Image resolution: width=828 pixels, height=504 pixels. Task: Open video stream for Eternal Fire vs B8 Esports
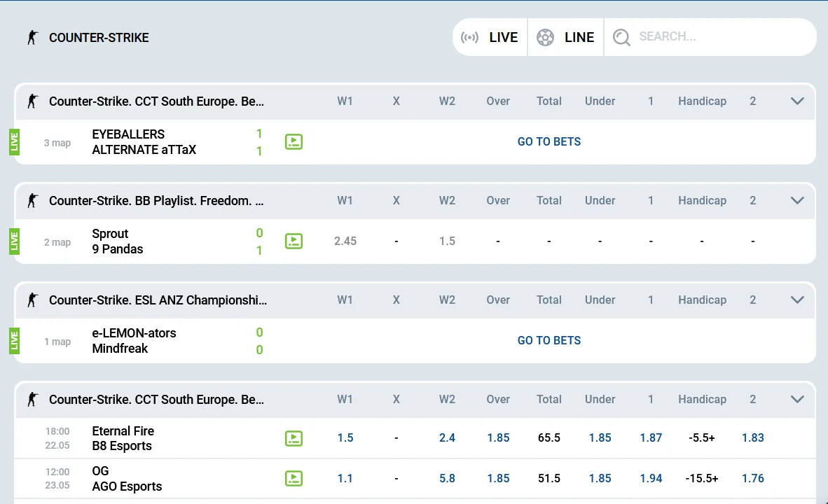coord(294,438)
